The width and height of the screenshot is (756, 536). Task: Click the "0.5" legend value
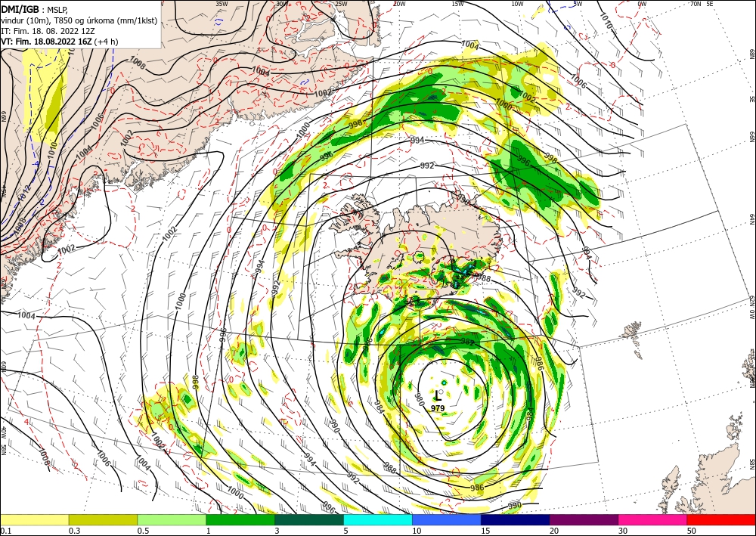click(x=143, y=531)
